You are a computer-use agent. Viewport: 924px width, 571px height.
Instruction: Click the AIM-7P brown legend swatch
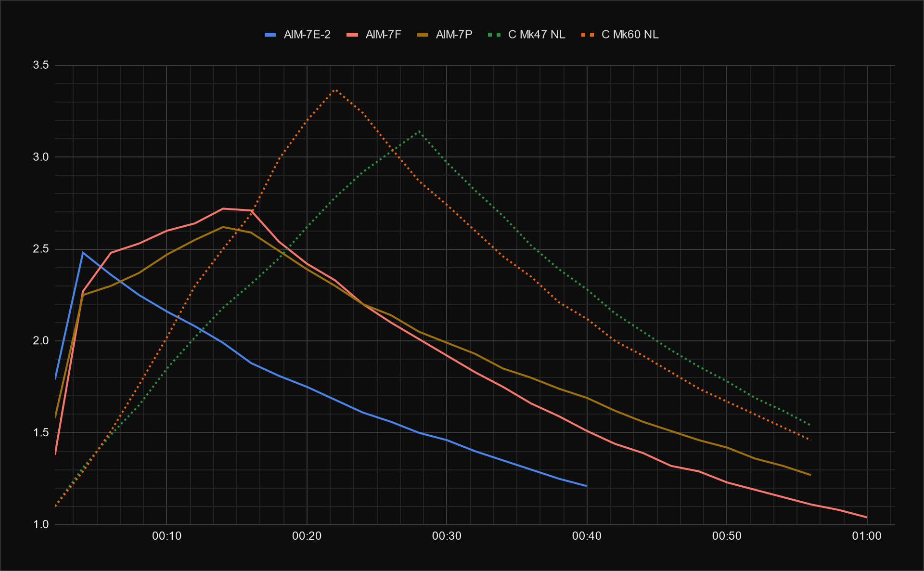pos(423,35)
